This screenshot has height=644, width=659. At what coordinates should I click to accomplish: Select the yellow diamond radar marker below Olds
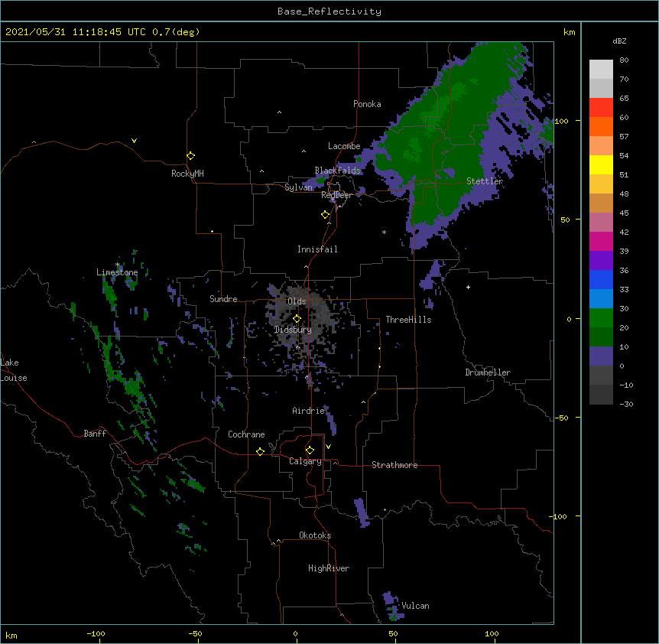click(297, 318)
